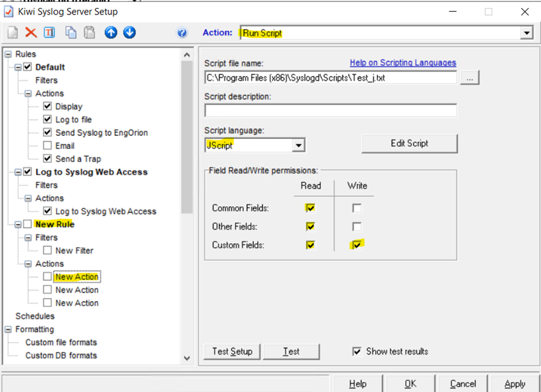Viewport: 541px width, 392px height.
Task: Collapse Actions under Default rule
Action: click(x=28, y=94)
